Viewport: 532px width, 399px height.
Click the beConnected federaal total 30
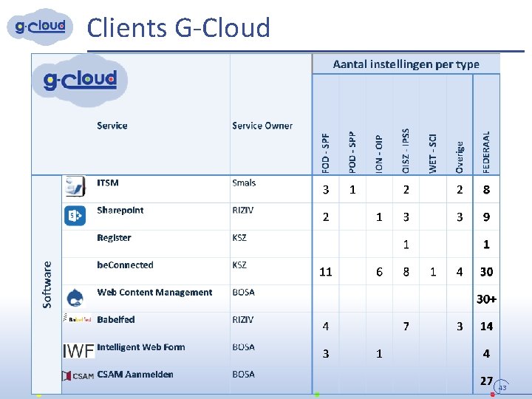coord(486,272)
